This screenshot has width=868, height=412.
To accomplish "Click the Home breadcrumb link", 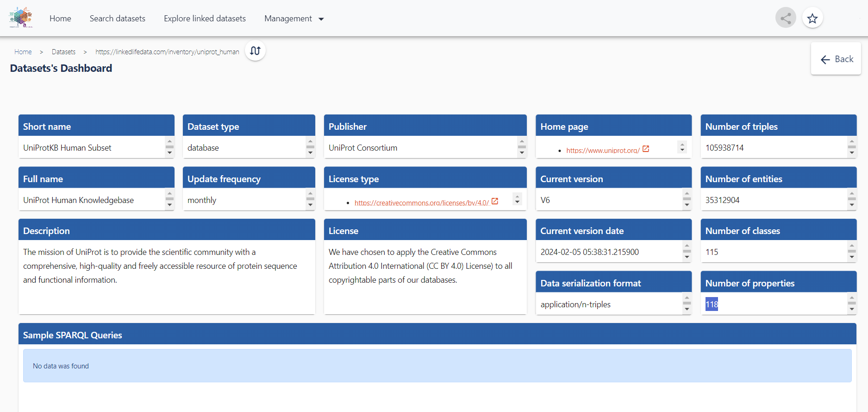I will 23,52.
